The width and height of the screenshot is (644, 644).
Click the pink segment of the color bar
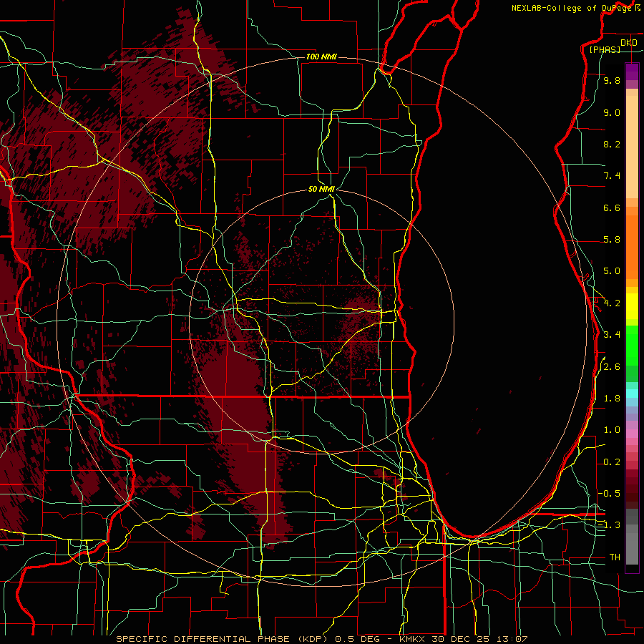point(632,434)
